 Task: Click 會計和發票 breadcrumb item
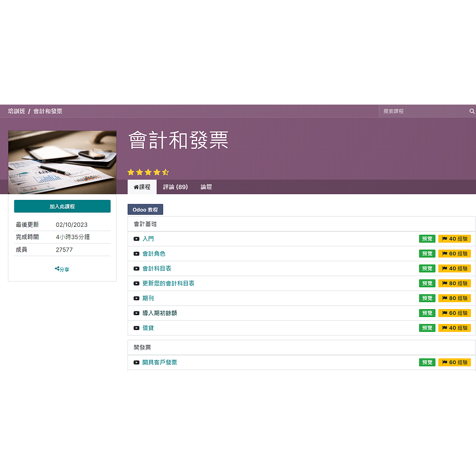48,112
